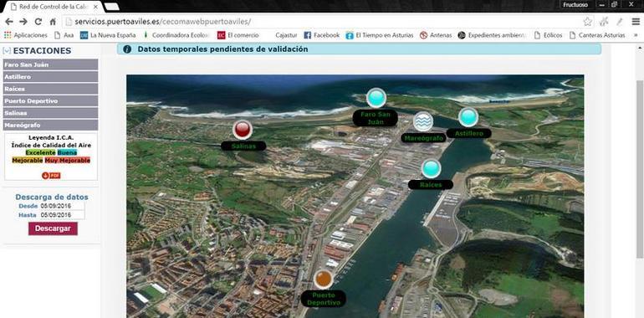Download the I.C.A. legend PDF icon
The height and width of the screenshot is (318, 644).
pos(51,176)
